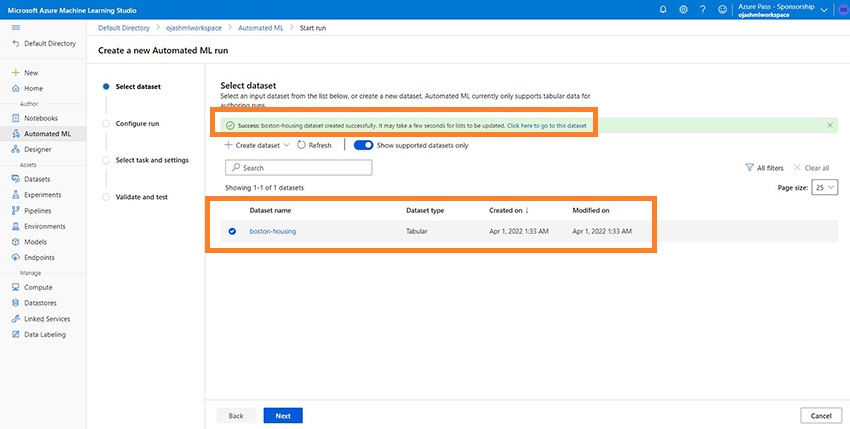Click the dataset Search field

pyautogui.click(x=298, y=168)
